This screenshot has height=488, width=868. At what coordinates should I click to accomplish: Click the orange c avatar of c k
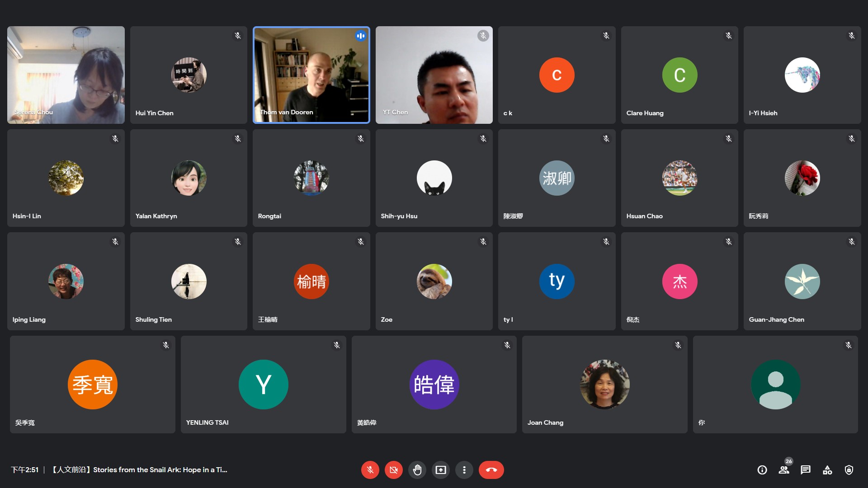557,75
